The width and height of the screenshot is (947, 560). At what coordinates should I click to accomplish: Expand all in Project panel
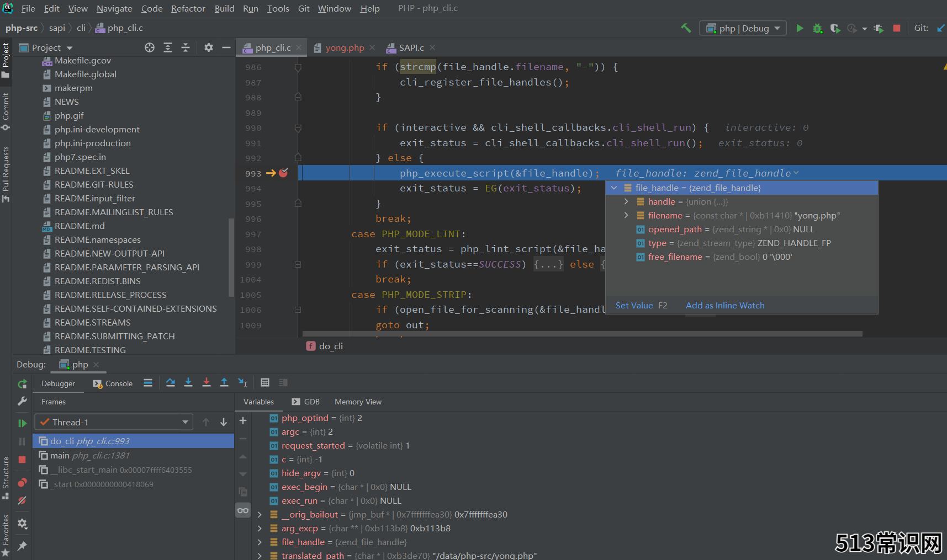tap(168, 47)
